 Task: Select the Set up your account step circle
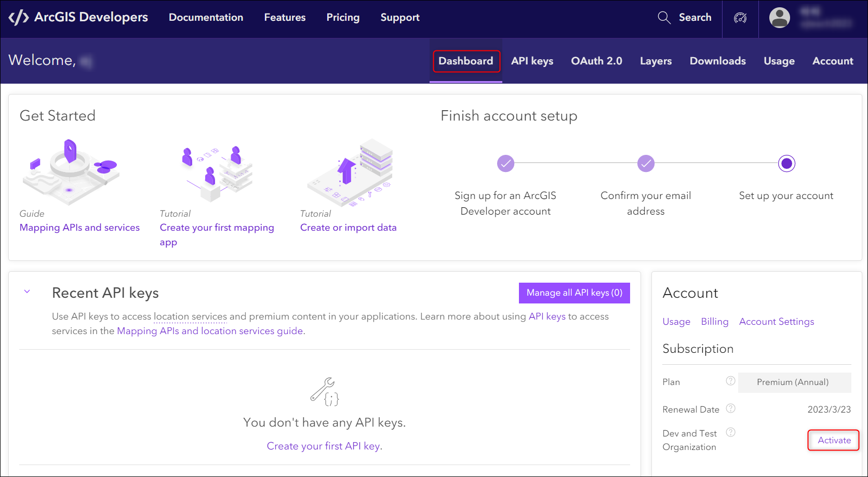point(786,164)
